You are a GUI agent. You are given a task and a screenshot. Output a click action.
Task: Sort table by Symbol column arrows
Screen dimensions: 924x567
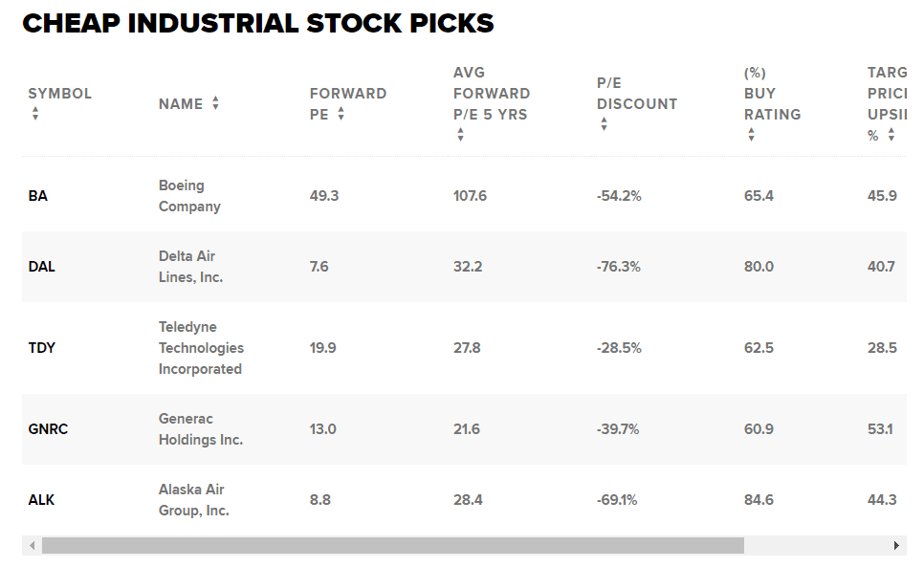pyautogui.click(x=35, y=114)
